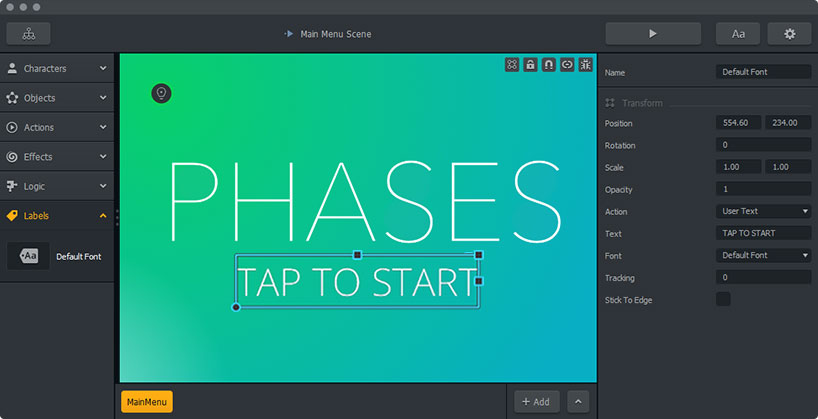Click the Logic branch icon

pos(12,186)
